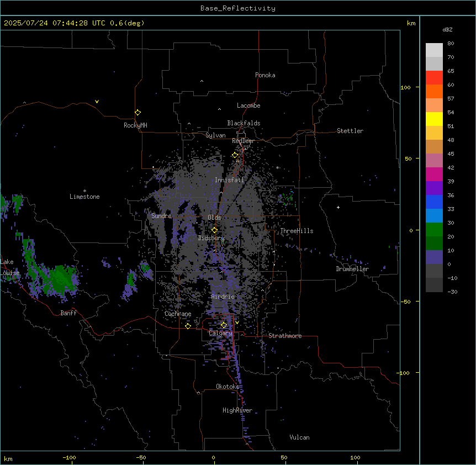Image resolution: width=476 pixels, height=465 pixels.
Task: Click the Lake Louise label
Action: [10, 267]
